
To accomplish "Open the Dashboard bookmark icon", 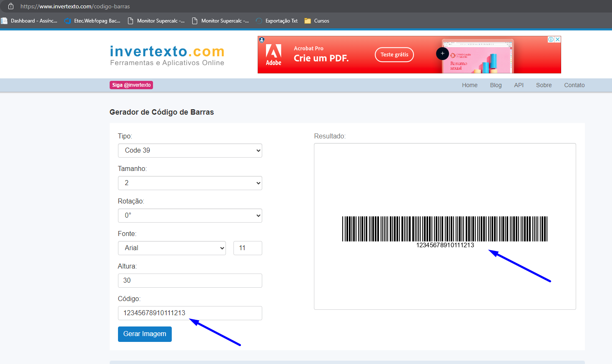I will (x=4, y=21).
